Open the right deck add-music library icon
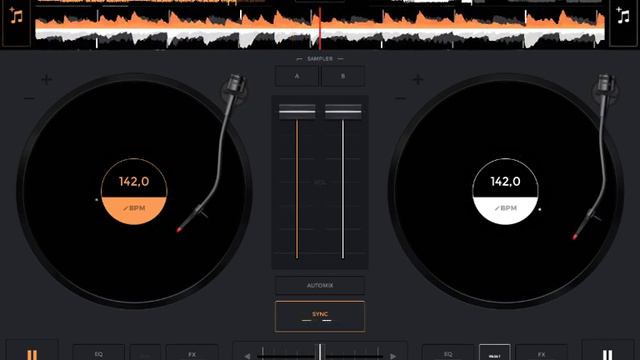The height and width of the screenshot is (360, 640). point(623,16)
